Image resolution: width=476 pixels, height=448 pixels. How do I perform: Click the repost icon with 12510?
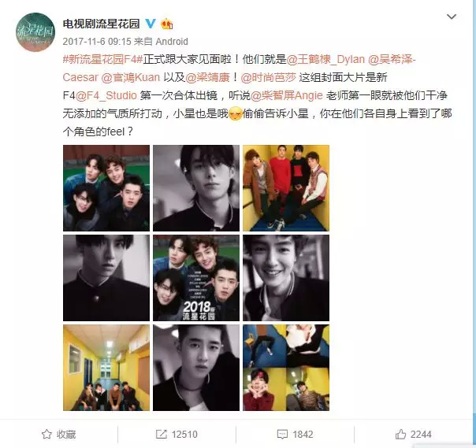click(x=161, y=434)
